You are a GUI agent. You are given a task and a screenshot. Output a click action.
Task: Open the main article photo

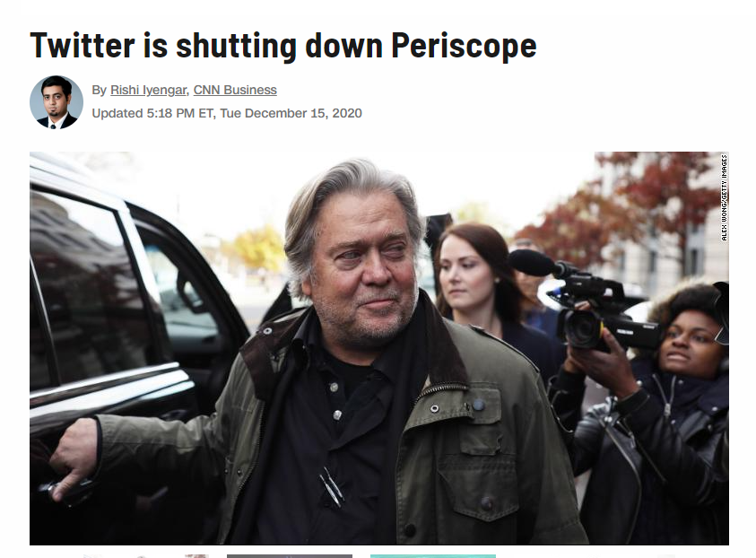pyautogui.click(x=379, y=348)
